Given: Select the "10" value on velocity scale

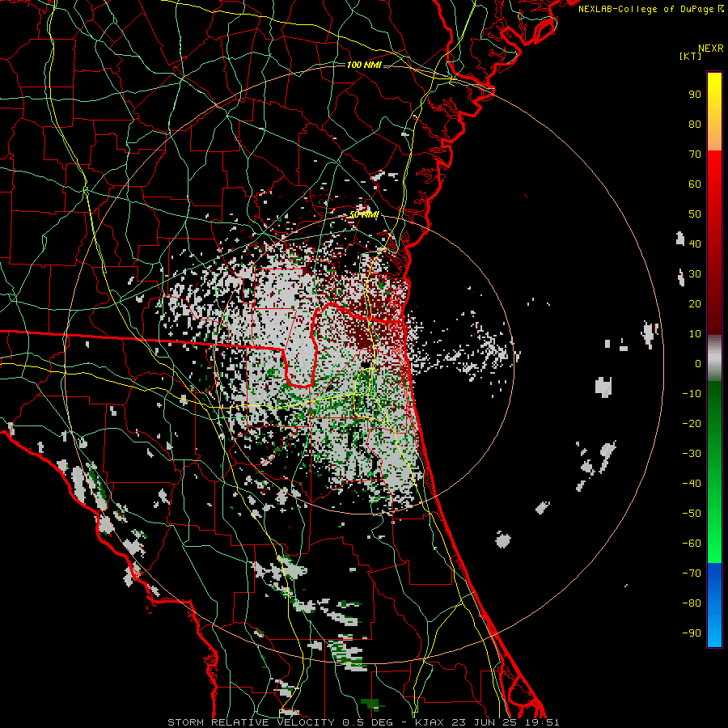Looking at the screenshot, I should (x=695, y=334).
